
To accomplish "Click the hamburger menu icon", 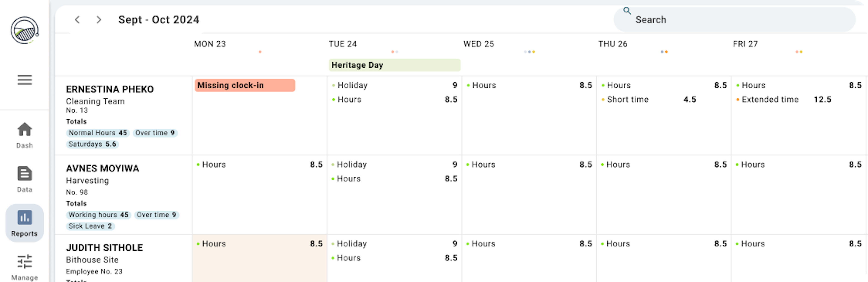I will [24, 80].
